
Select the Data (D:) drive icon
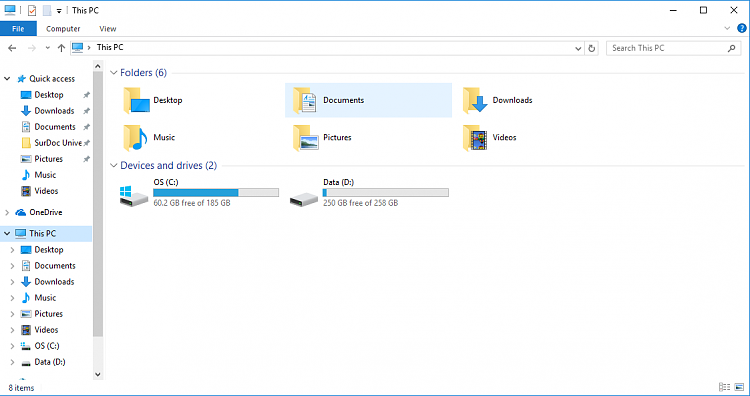click(303, 198)
